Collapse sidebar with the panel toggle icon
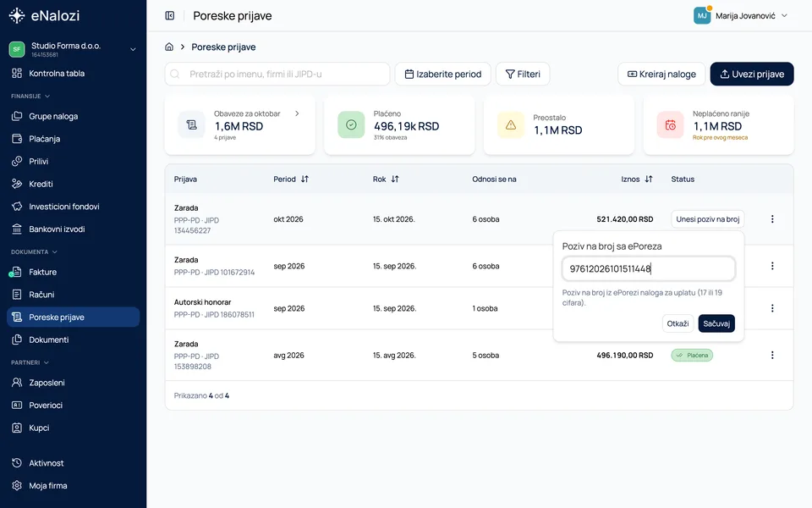Screen dimensions: 812x508 tap(170, 15)
